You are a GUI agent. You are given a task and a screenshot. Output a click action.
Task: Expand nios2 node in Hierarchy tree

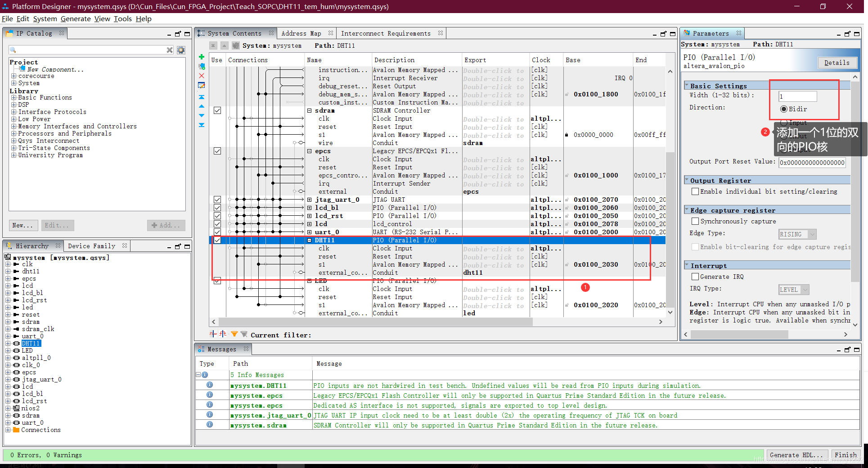pyautogui.click(x=8, y=408)
